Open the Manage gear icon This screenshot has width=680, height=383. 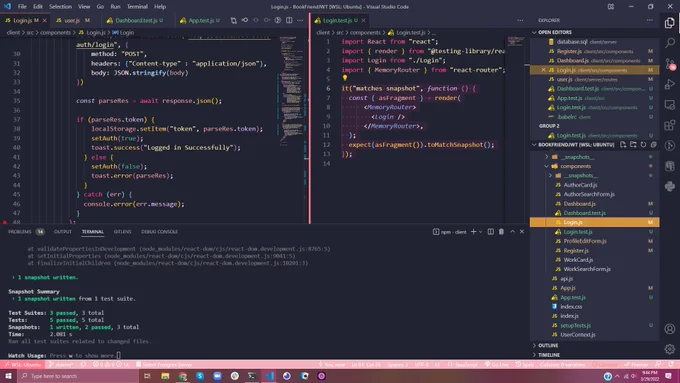tap(670, 349)
